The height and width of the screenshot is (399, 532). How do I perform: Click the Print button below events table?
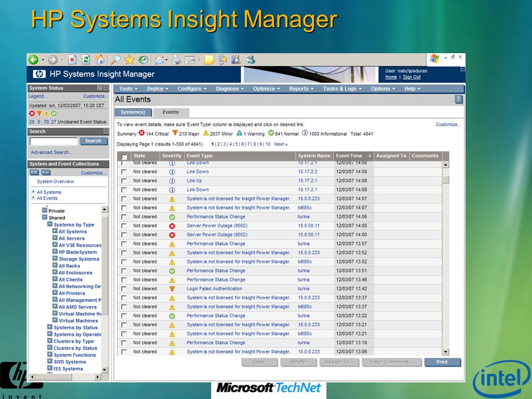[x=442, y=362]
